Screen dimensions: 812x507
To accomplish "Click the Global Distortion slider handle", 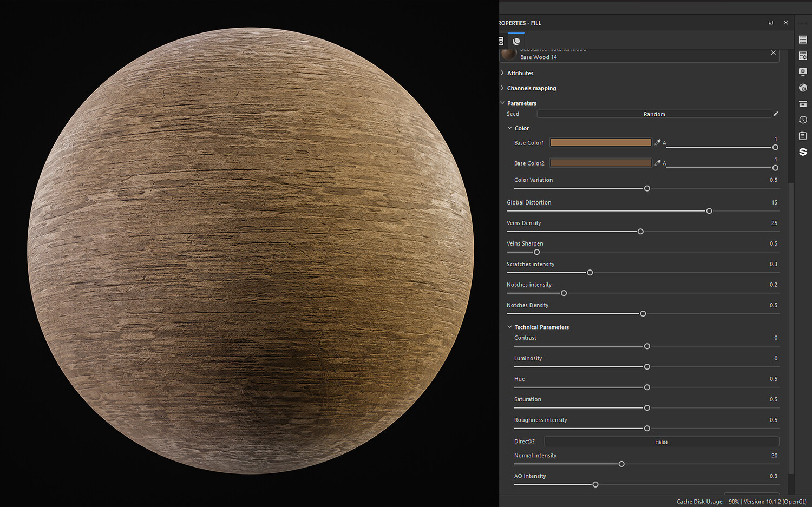I will coord(709,211).
